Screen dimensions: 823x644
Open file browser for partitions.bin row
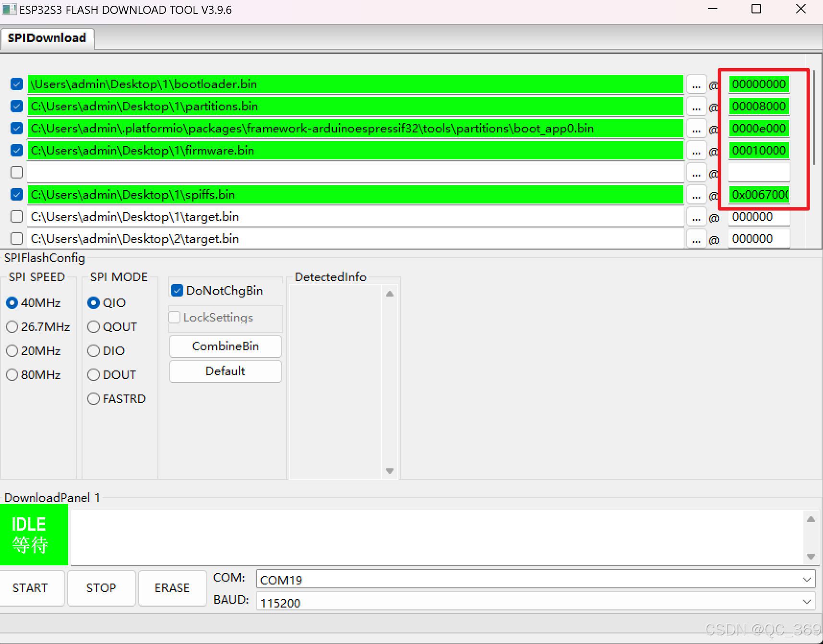pos(696,106)
